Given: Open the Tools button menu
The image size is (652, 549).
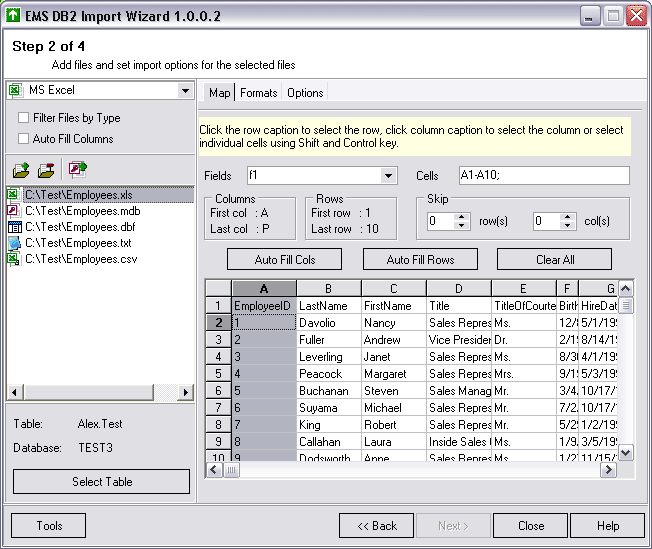Looking at the screenshot, I should (49, 526).
